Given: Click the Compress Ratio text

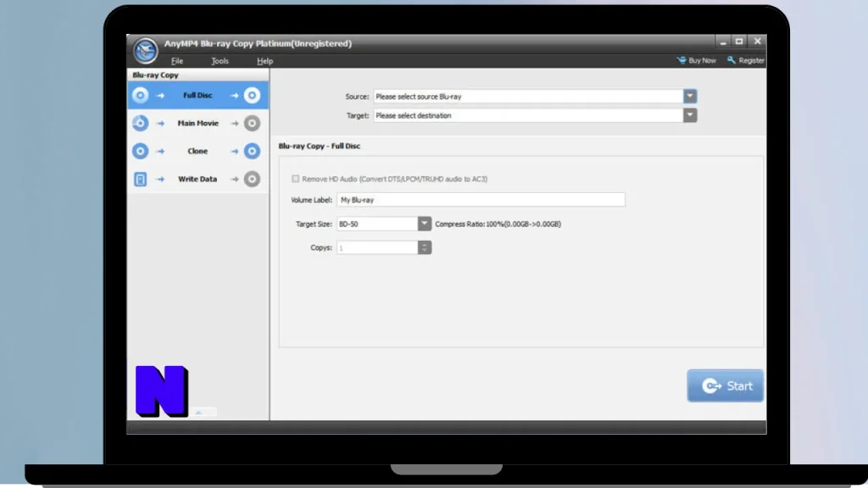Looking at the screenshot, I should pyautogui.click(x=498, y=224).
